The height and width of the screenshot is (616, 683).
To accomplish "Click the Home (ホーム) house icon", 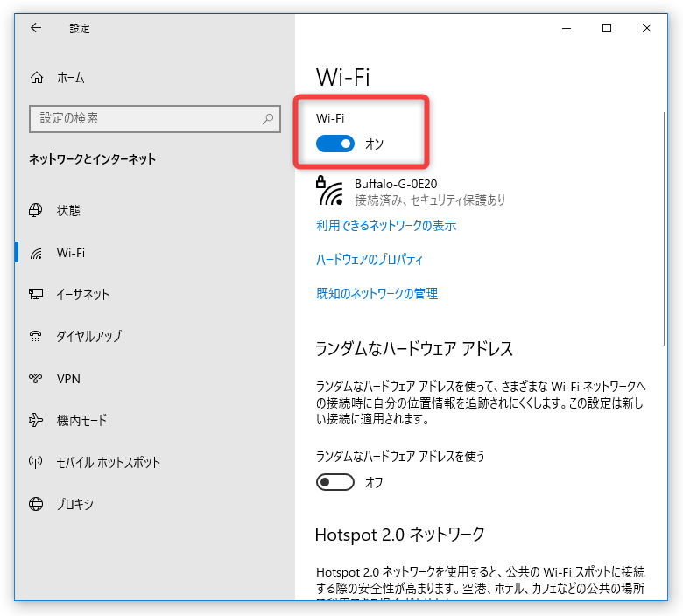I will (37, 78).
